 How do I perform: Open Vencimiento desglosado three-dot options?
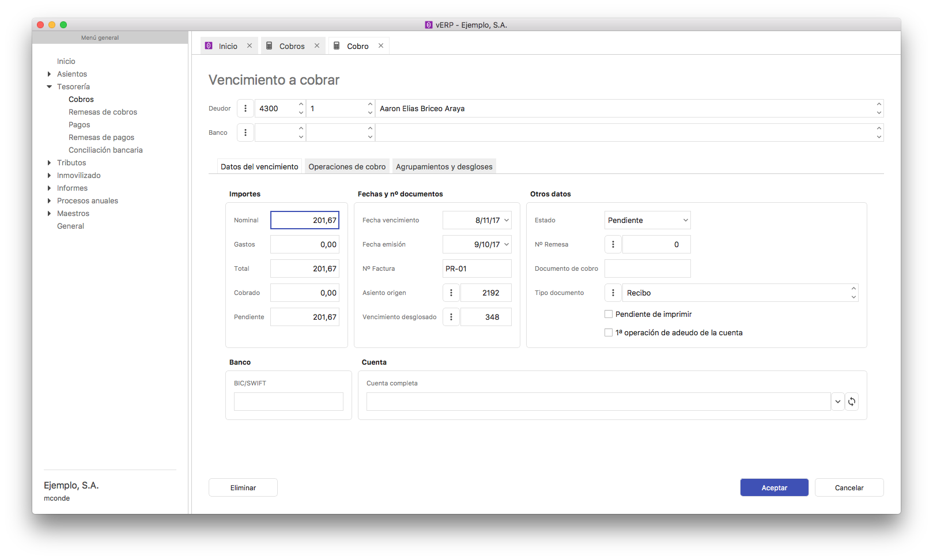click(451, 317)
